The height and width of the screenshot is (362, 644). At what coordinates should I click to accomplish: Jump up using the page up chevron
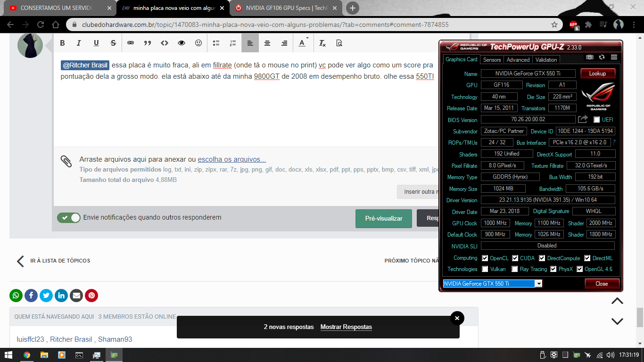[x=617, y=301]
